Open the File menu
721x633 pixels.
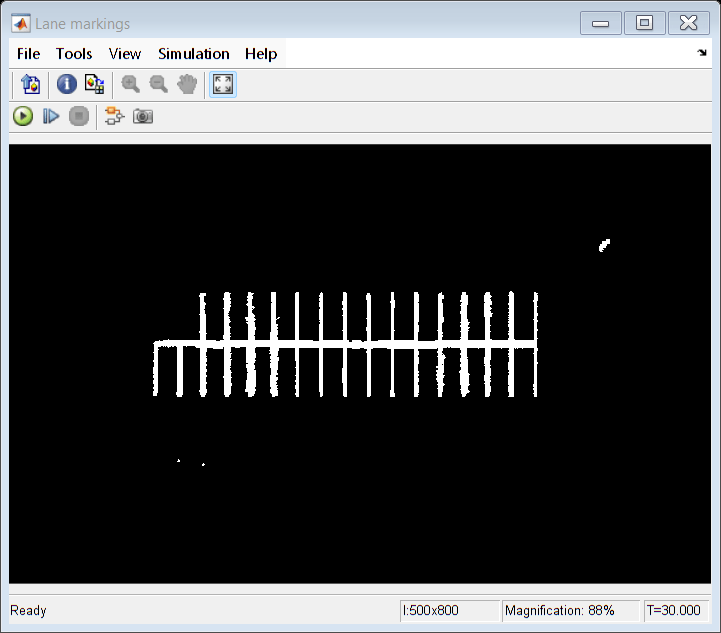pyautogui.click(x=28, y=54)
